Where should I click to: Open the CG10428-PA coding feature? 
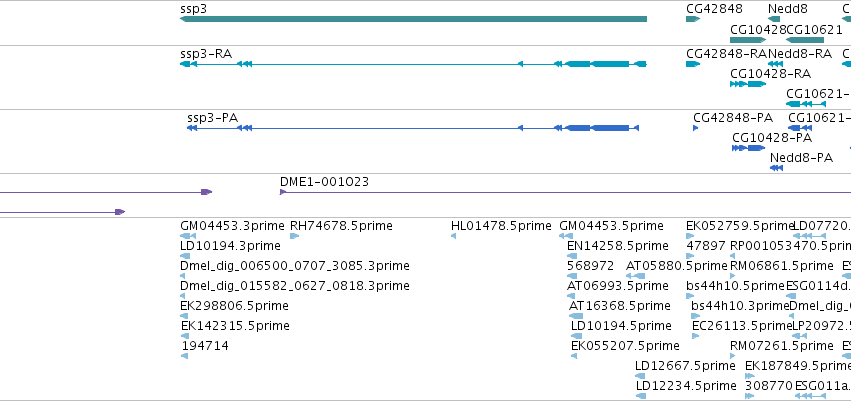click(748, 148)
